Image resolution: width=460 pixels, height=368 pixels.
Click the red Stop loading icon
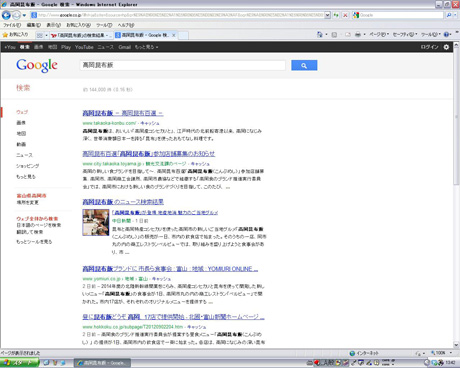[345, 15]
